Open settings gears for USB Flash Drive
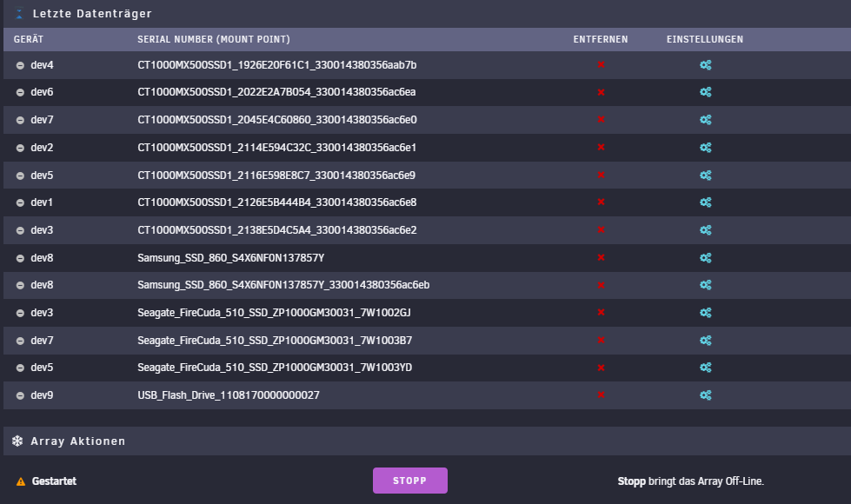The image size is (851, 504). pos(706,395)
